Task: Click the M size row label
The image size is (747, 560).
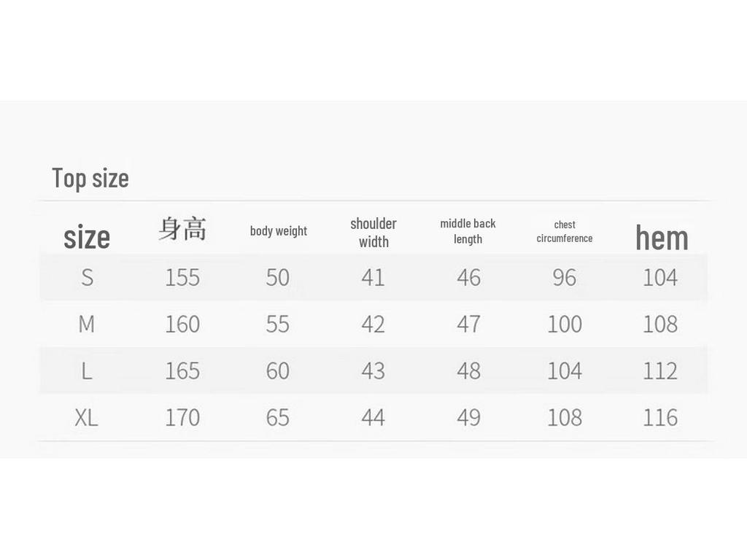Action: pos(86,324)
